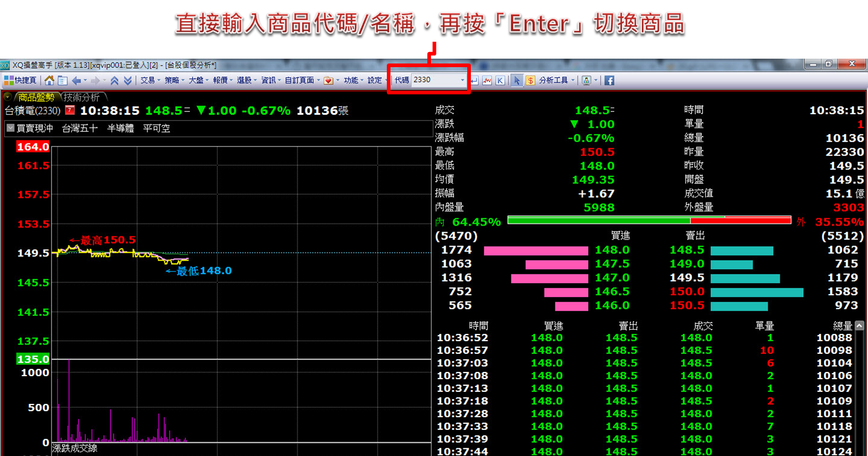Navigate forward with the grey right arrow
This screenshot has width=868, height=456.
pyautogui.click(x=95, y=80)
